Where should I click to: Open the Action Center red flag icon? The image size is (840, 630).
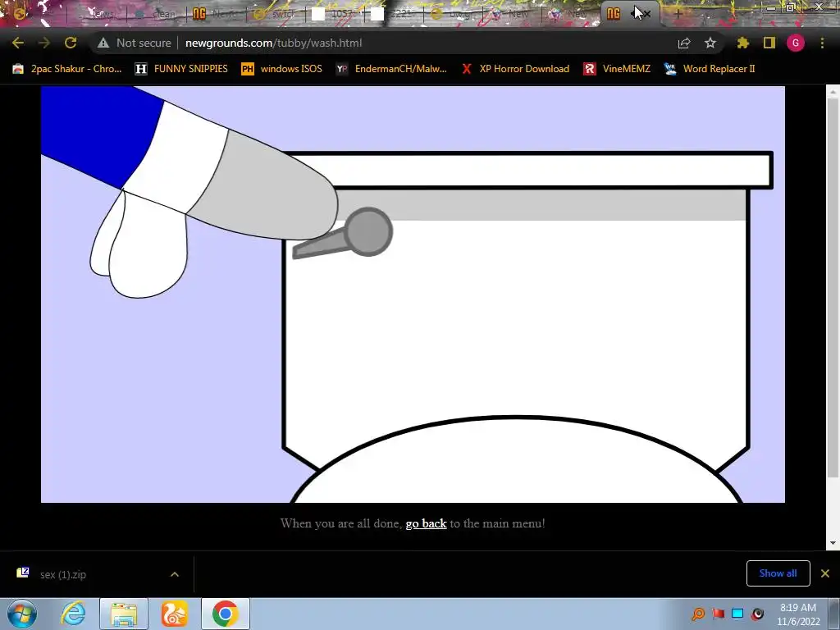(718, 614)
